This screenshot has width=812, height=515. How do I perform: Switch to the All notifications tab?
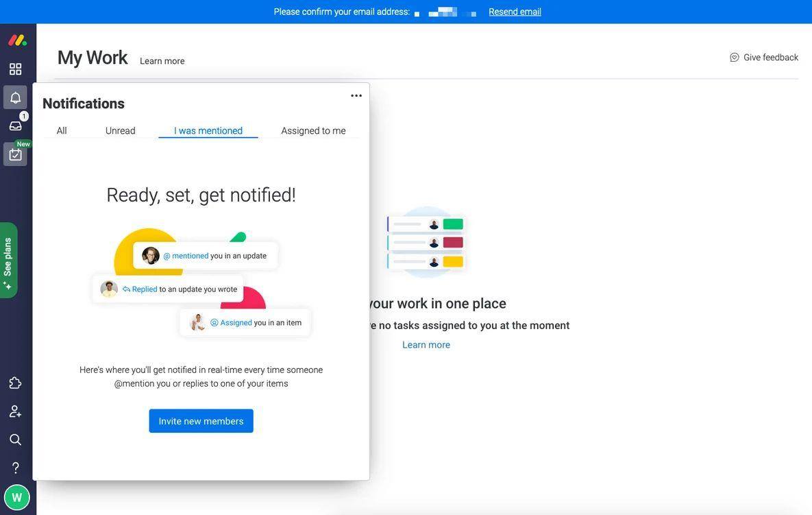click(x=62, y=130)
